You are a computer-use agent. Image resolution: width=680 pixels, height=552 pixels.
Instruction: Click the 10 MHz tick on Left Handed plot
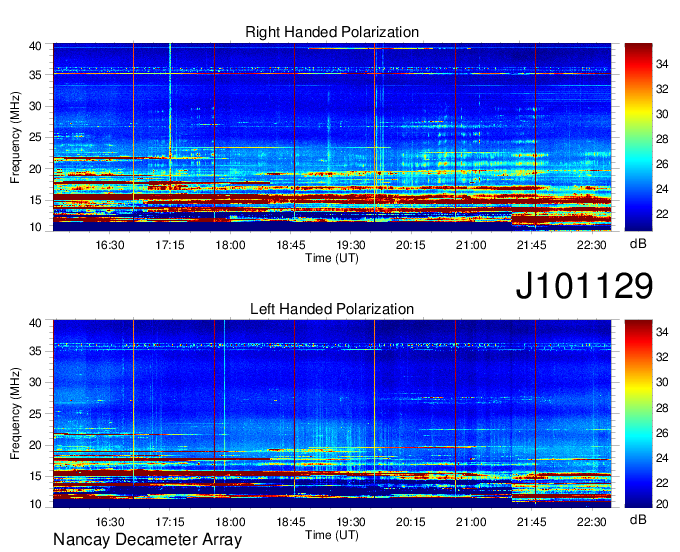tap(36, 504)
